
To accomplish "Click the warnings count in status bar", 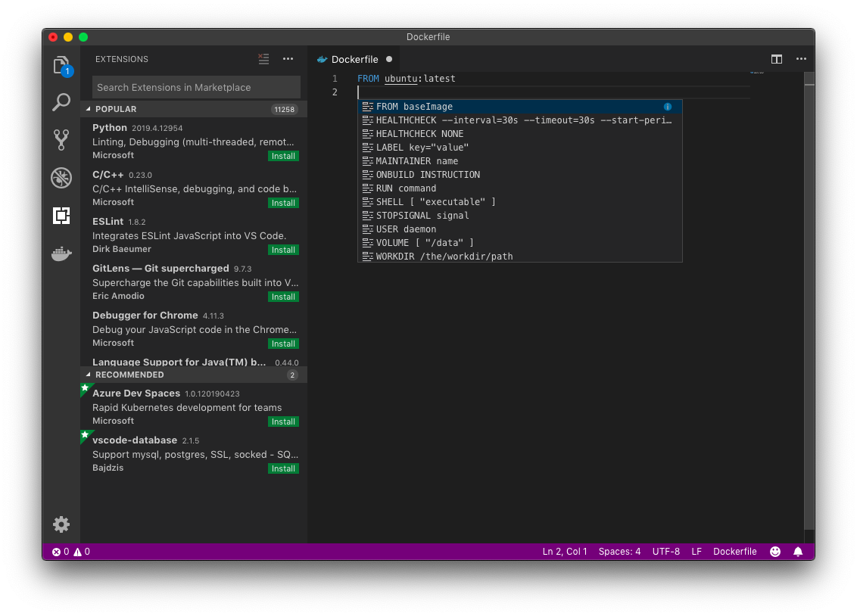I will coord(82,552).
